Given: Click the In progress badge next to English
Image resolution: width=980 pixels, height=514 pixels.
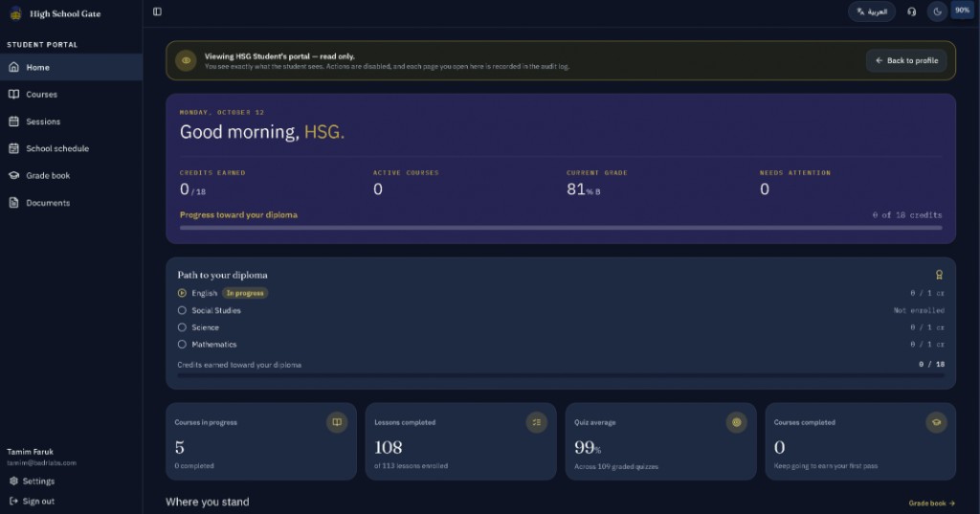Looking at the screenshot, I should pos(245,293).
